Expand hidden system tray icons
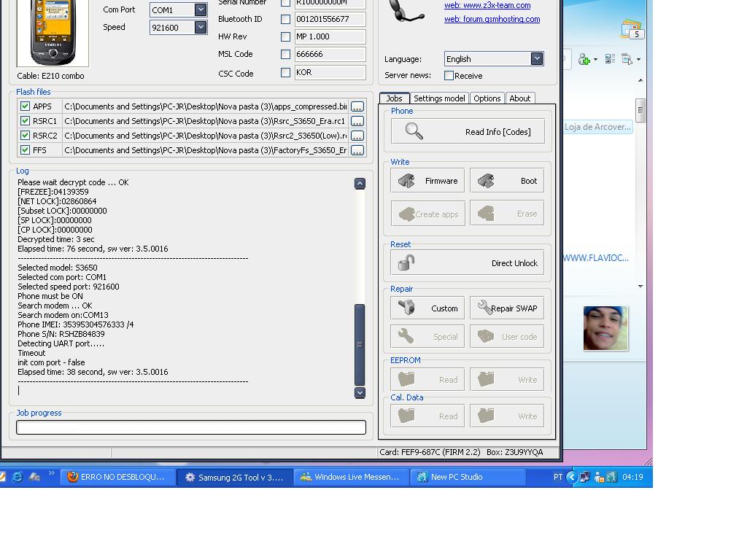This screenshot has height=560, width=747. (572, 477)
